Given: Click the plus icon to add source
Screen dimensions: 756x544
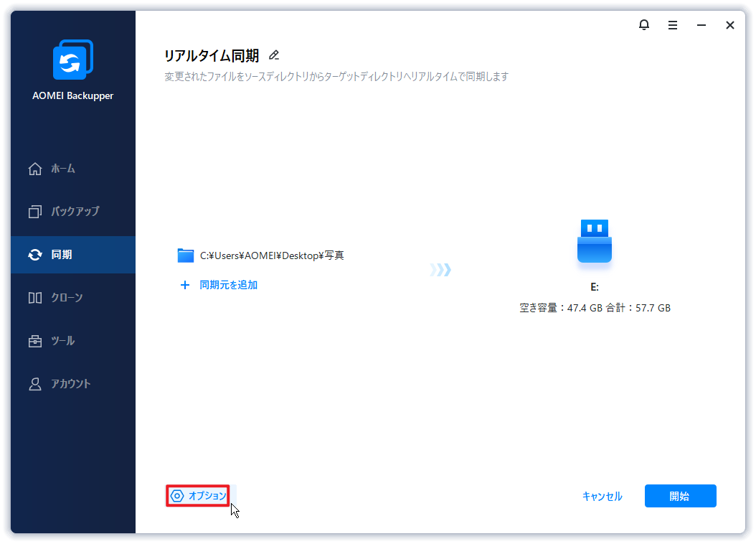Looking at the screenshot, I should pos(184,285).
